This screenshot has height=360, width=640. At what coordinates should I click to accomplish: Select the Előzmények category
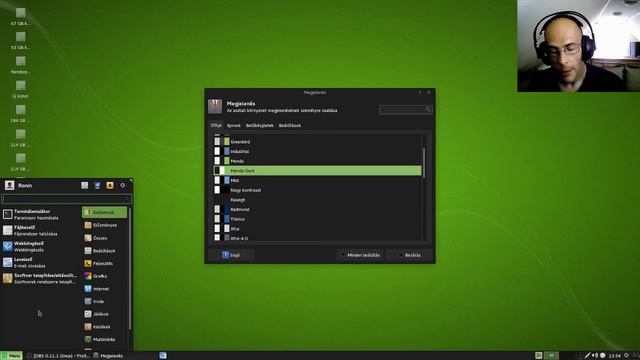[x=104, y=225]
